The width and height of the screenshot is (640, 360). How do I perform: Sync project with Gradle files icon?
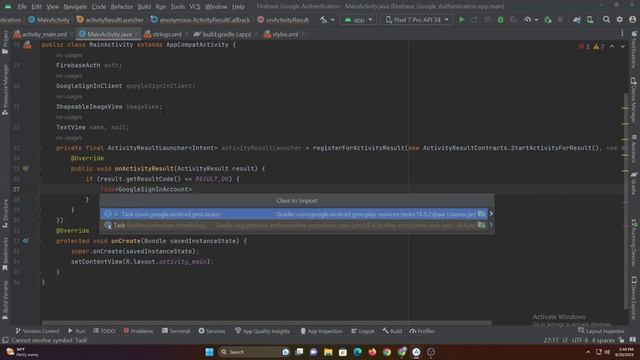577,20
